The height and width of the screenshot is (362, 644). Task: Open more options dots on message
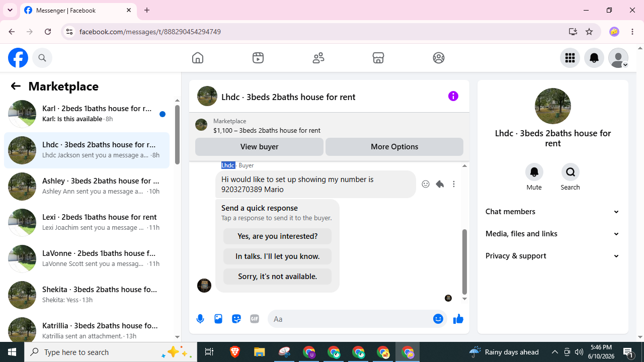454,184
